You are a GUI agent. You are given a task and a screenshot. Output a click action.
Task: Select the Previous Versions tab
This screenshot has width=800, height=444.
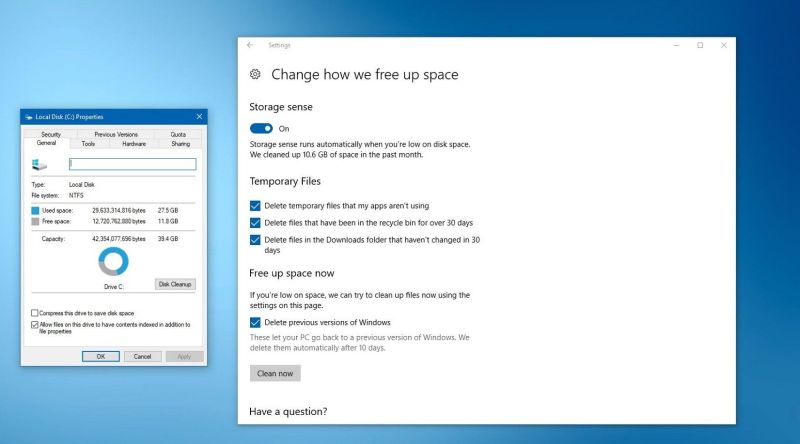(116, 134)
